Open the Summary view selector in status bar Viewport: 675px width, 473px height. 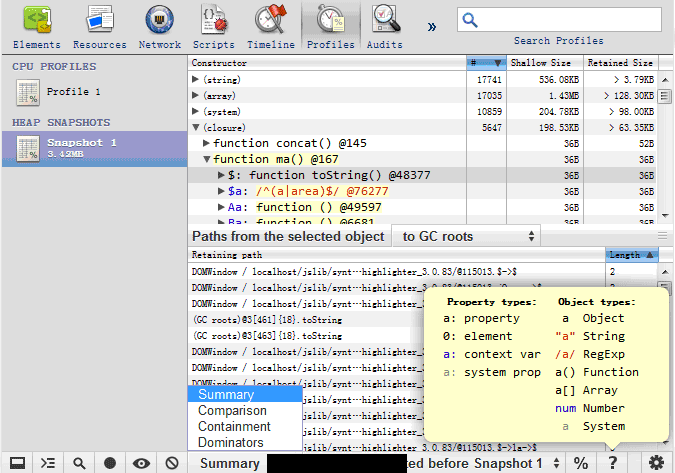[x=230, y=463]
